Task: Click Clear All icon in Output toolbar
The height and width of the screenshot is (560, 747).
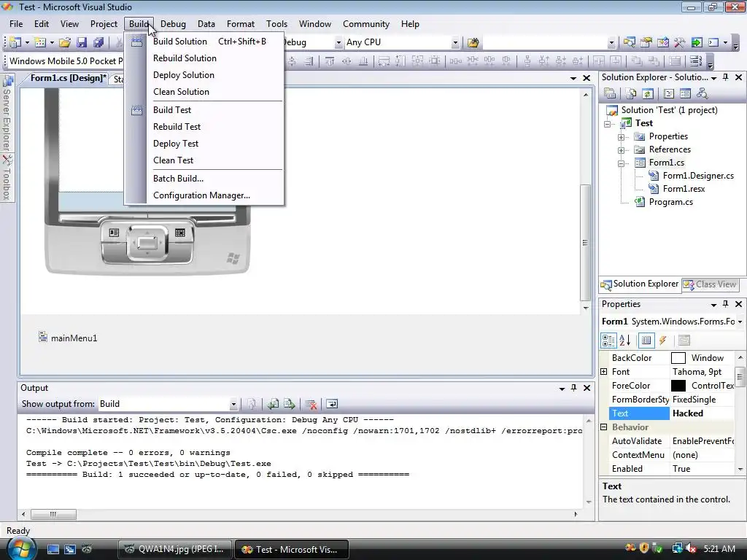Action: click(x=311, y=404)
